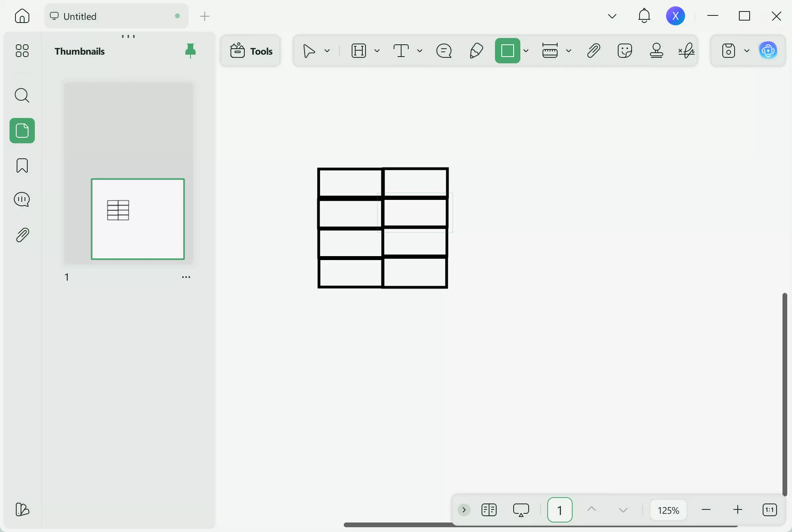The image size is (792, 532).
Task: Go to previous page arrow
Action: (x=592, y=510)
